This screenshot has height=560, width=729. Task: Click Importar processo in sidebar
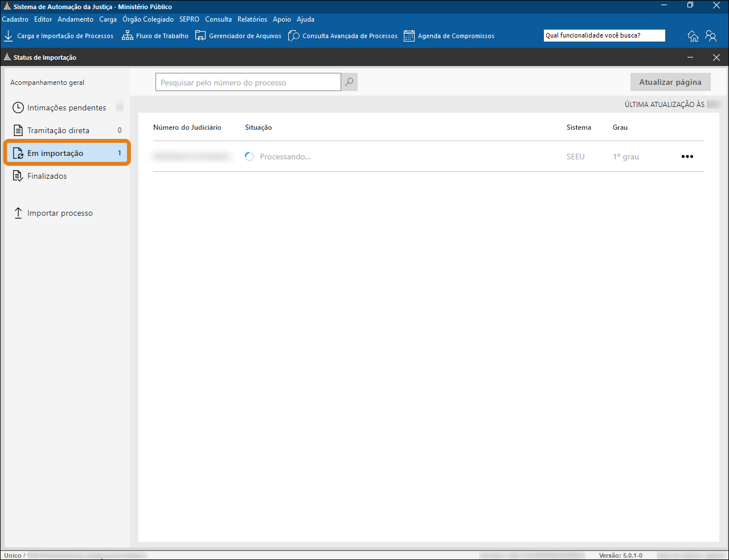point(60,213)
